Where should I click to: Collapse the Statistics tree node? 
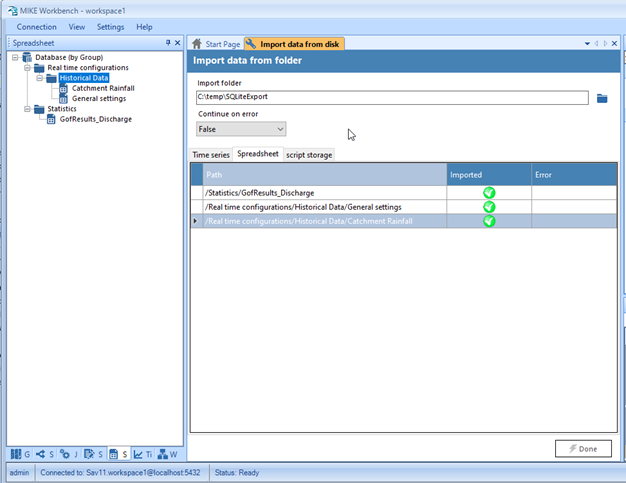point(27,109)
